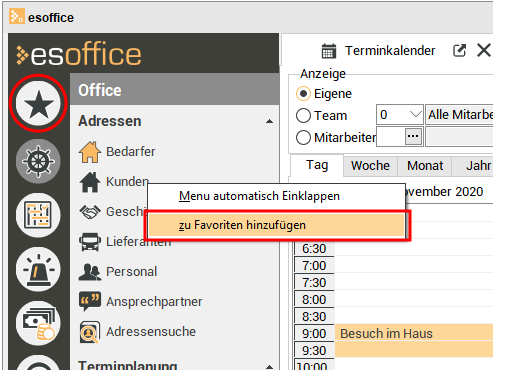The width and height of the screenshot is (505, 370).
Task: Open the alarm siren service module
Action: point(38,269)
